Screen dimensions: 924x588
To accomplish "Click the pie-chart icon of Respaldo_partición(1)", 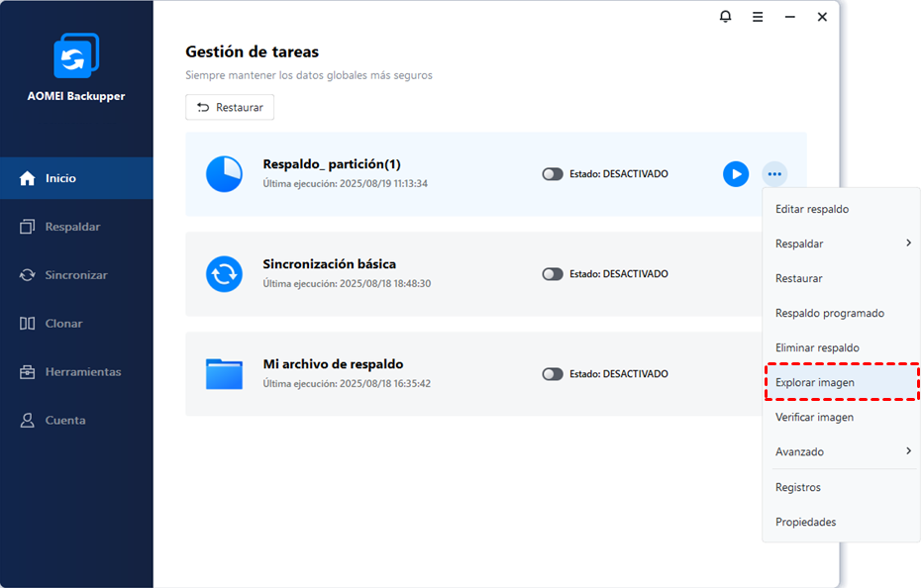I will (224, 174).
